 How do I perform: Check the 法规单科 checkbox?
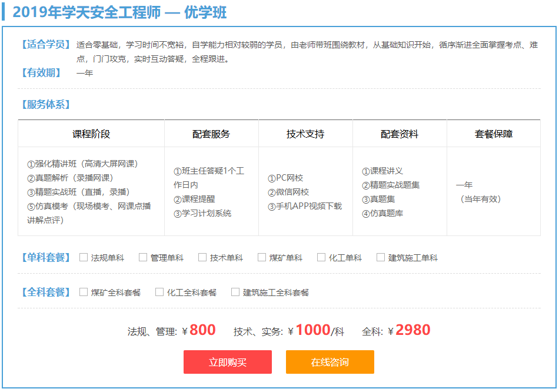tap(84, 257)
